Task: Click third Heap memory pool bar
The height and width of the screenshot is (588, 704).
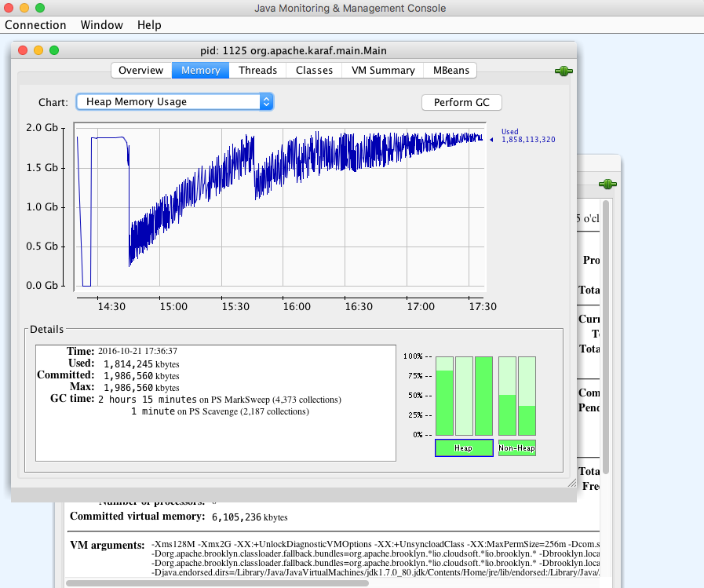Action: [483, 396]
